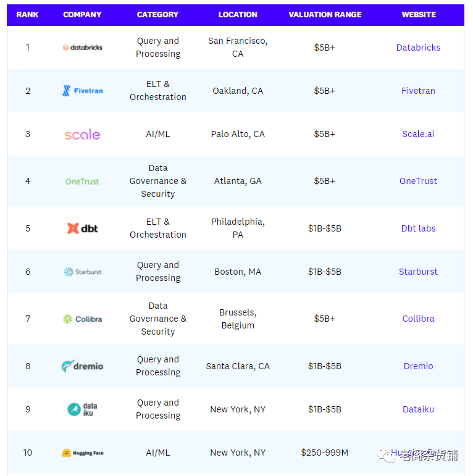Open the Collibra website link
The image size is (473, 476).
(x=418, y=319)
